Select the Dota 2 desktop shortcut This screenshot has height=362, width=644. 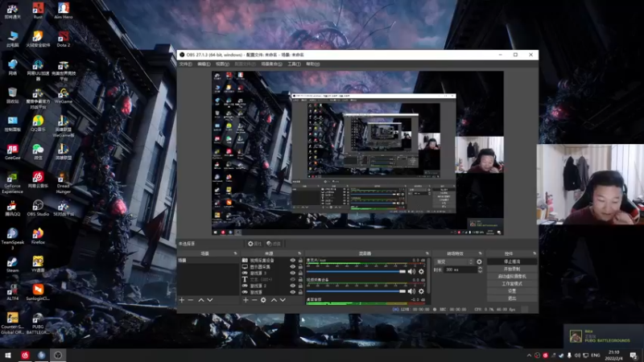coord(64,39)
